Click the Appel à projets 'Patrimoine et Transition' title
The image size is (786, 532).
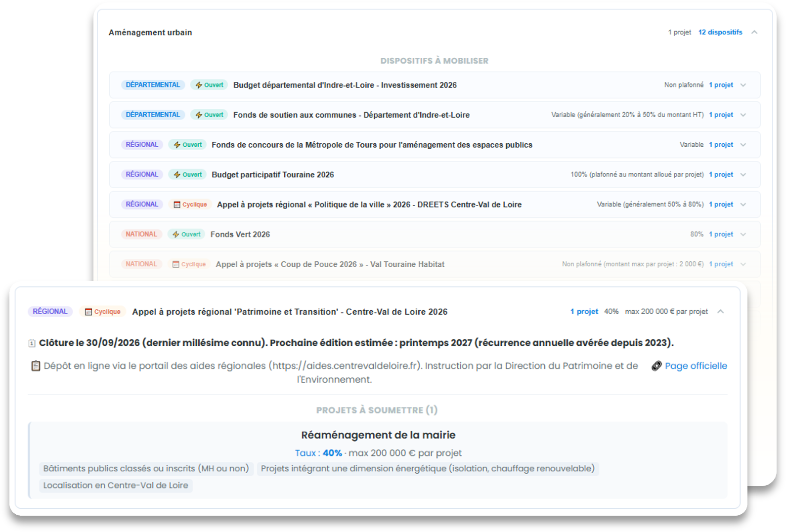(290, 312)
